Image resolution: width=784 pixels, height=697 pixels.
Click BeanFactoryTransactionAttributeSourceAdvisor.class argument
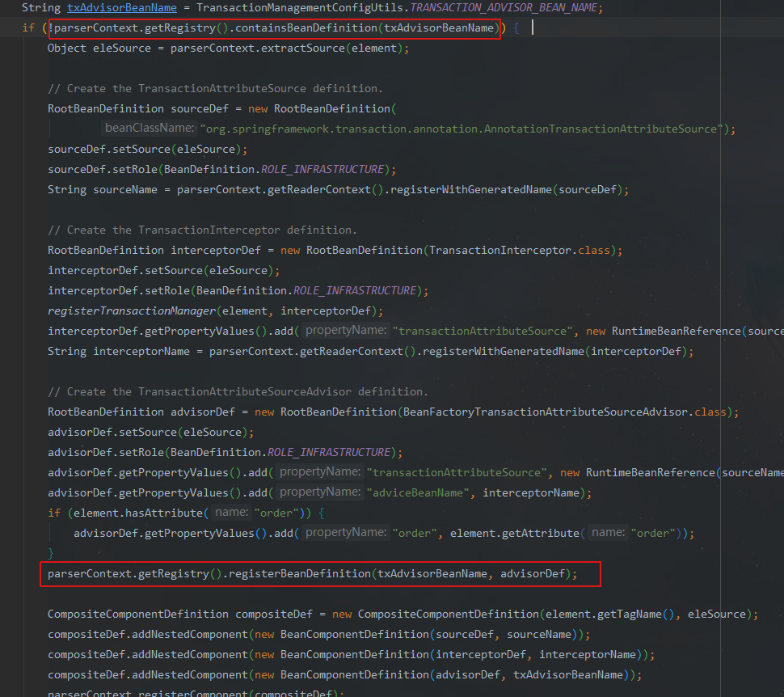[x=564, y=412]
